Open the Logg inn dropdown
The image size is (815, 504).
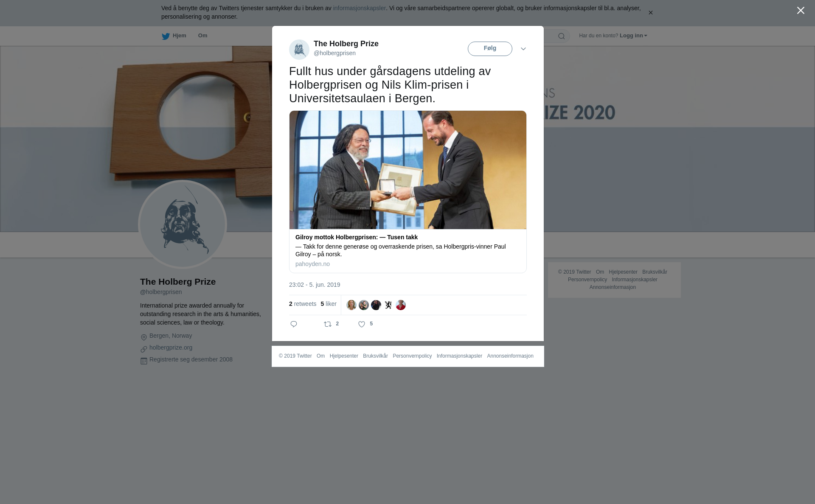(x=633, y=36)
